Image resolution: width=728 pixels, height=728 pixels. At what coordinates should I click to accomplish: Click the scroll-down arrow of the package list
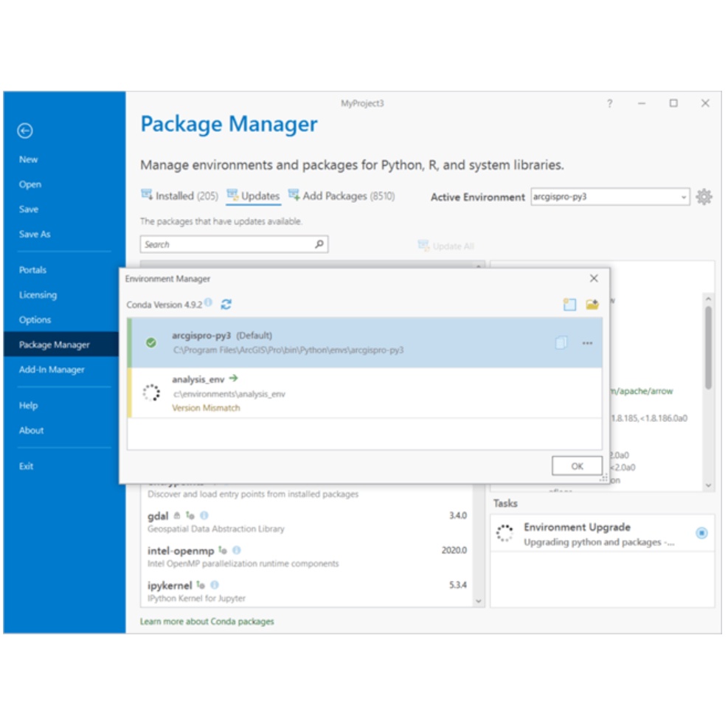pyautogui.click(x=478, y=601)
